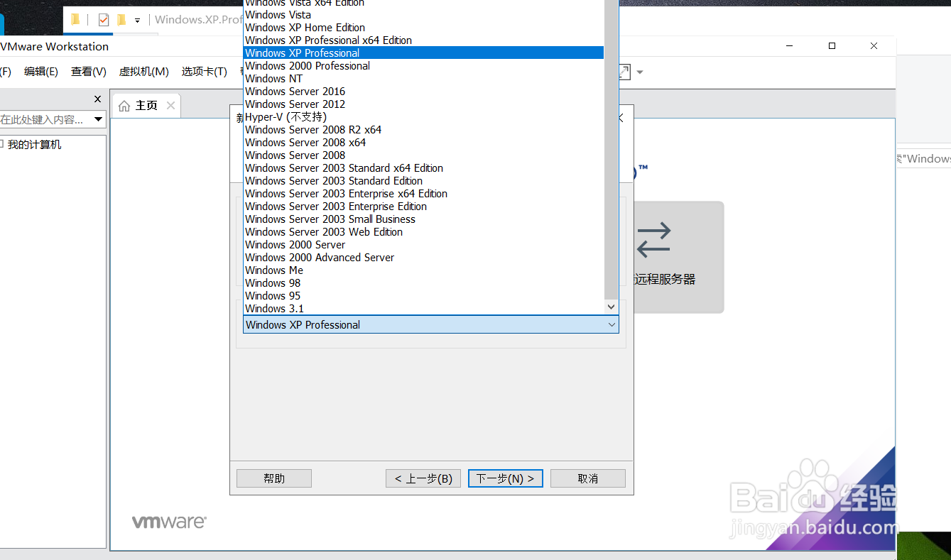Maximize the VMware Workstation window
The width and height of the screenshot is (951, 560).
point(832,46)
